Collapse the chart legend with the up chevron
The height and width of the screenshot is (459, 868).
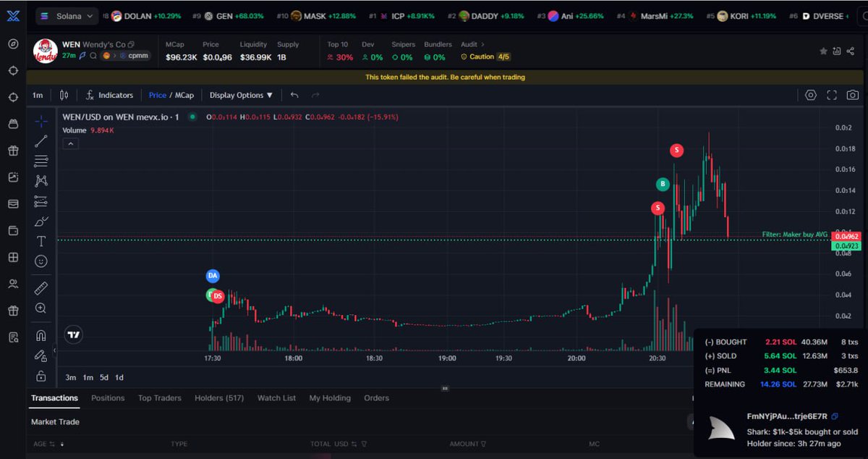tap(70, 143)
